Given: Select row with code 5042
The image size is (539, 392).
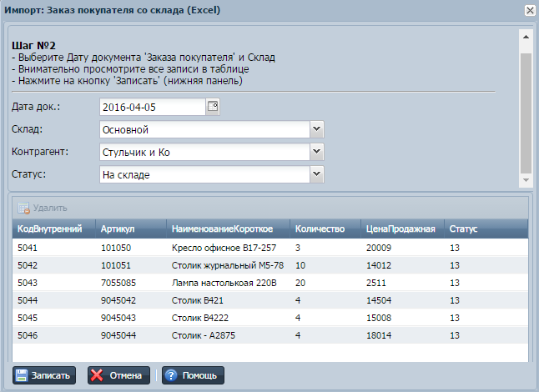Looking at the screenshot, I should (x=270, y=265).
